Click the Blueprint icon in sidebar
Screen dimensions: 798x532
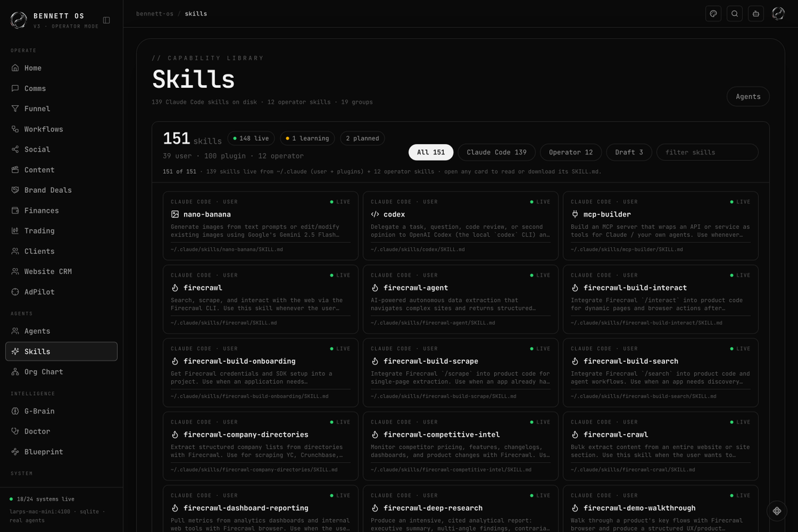click(x=15, y=452)
